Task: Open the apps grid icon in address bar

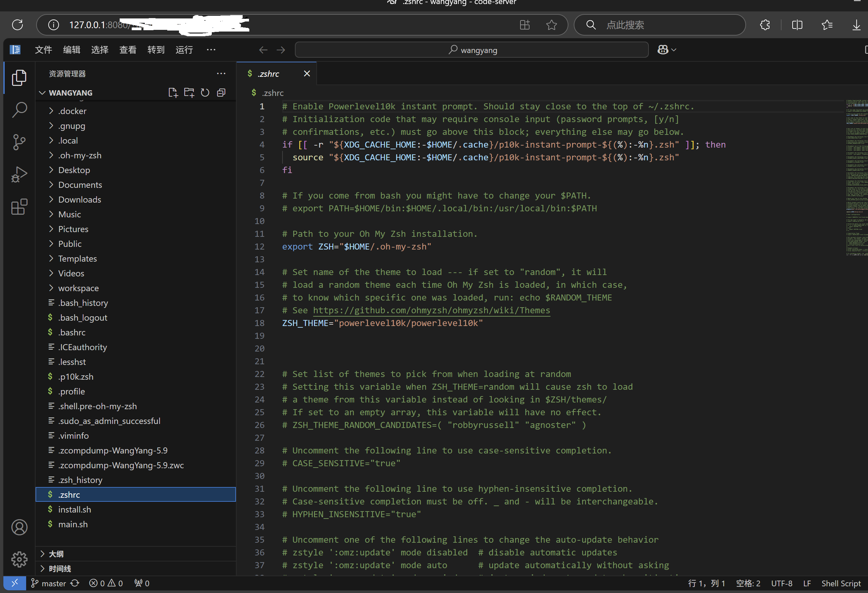Action: (x=525, y=25)
